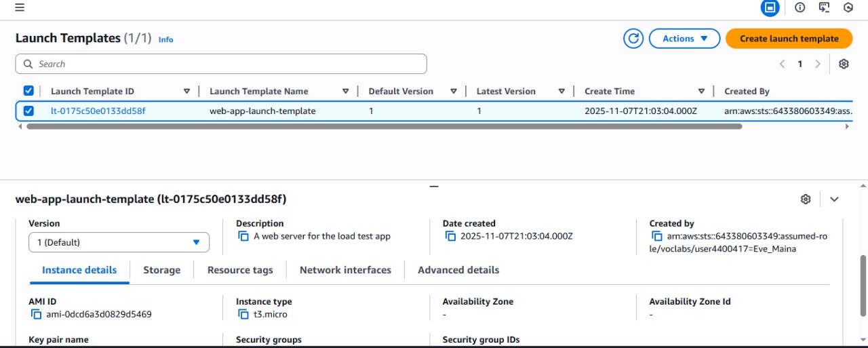
Task: Open the Resource tags tab
Action: point(240,270)
